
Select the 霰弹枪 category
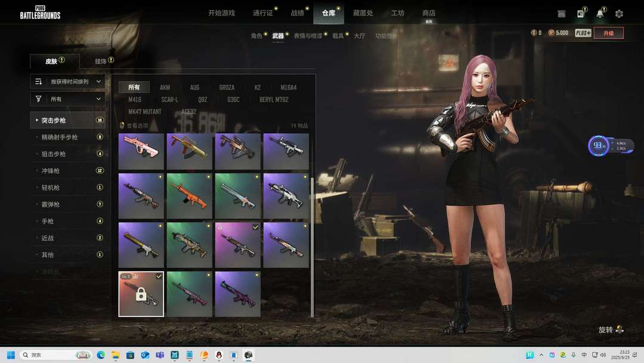click(x=67, y=204)
